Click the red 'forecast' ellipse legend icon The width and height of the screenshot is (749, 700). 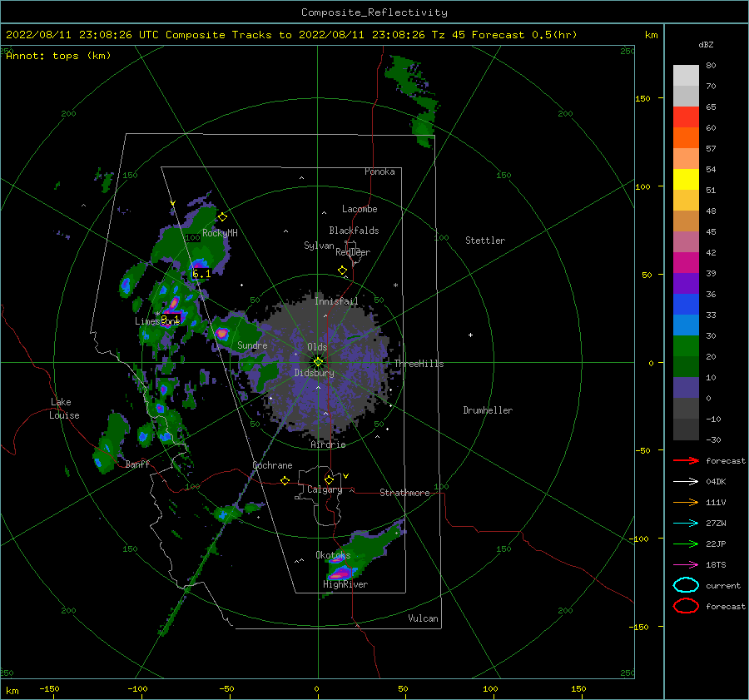point(686,606)
